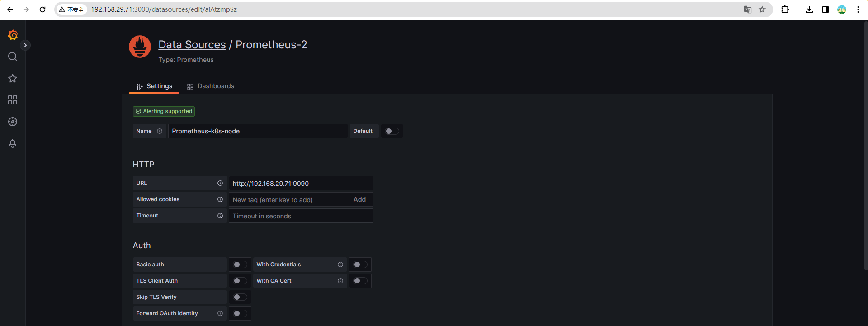
Task: Click Add for allowed cookies
Action: coord(359,199)
